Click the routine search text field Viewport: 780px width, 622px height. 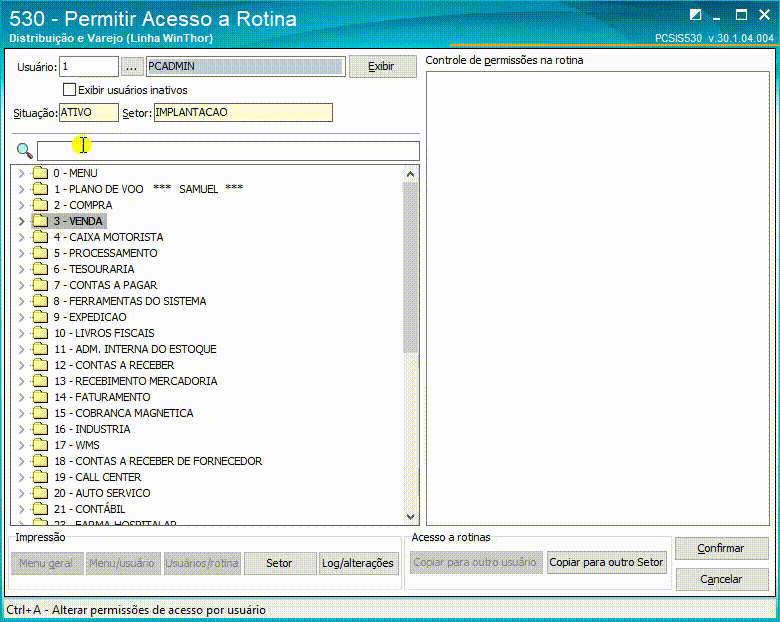pos(228,151)
